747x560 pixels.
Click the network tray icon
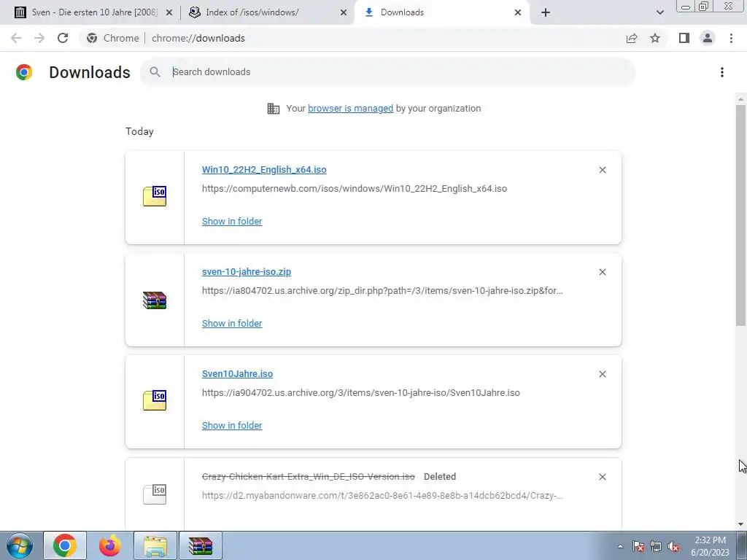coord(656,547)
